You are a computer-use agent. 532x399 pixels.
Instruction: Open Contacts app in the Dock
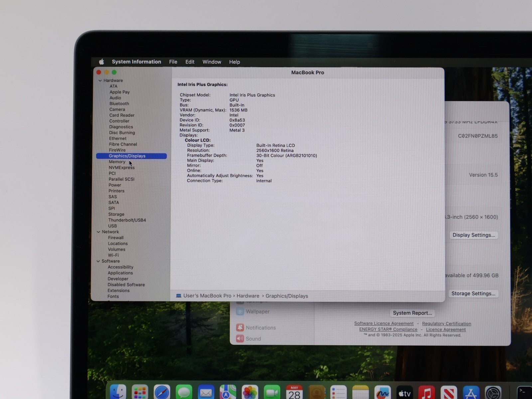(x=316, y=392)
